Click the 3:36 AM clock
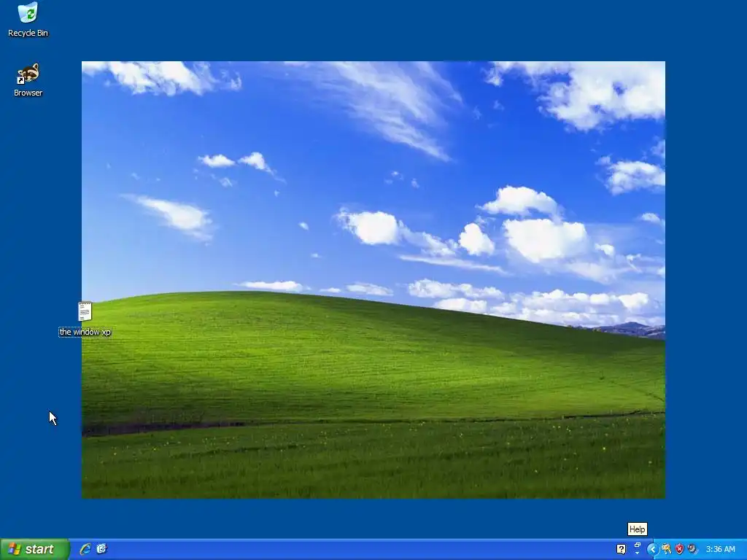 [720, 550]
